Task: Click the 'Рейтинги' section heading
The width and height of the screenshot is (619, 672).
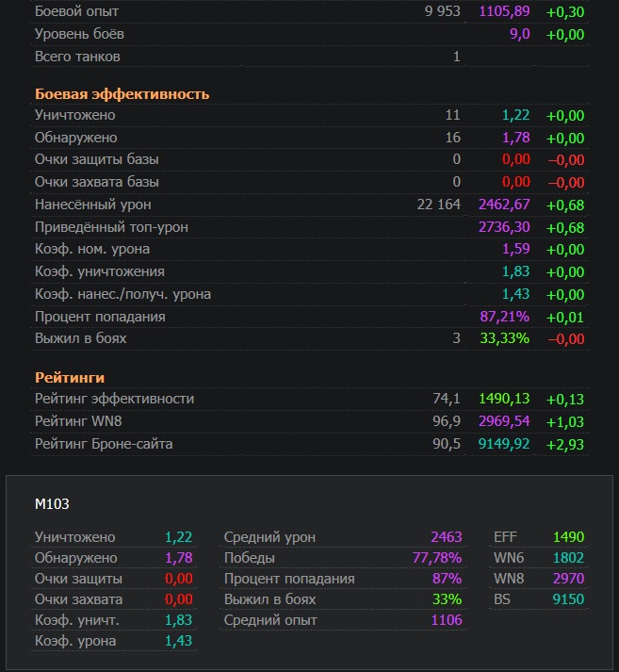Action: 69,378
